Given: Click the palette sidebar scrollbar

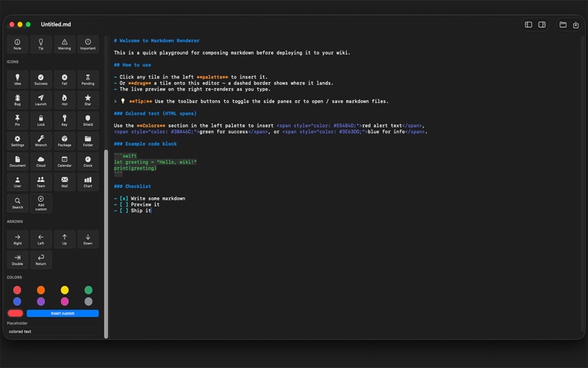Looking at the screenshot, I should [106, 244].
